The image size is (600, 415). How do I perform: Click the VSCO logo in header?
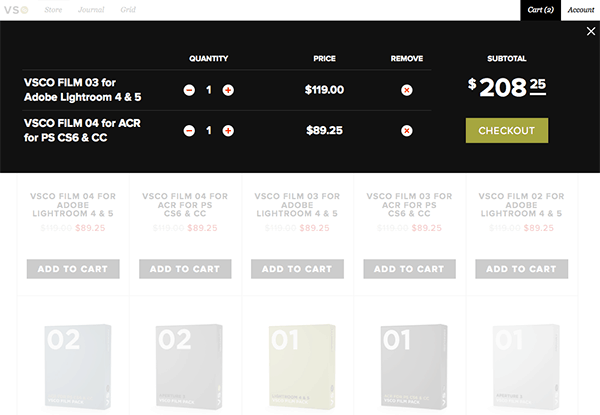pos(16,10)
